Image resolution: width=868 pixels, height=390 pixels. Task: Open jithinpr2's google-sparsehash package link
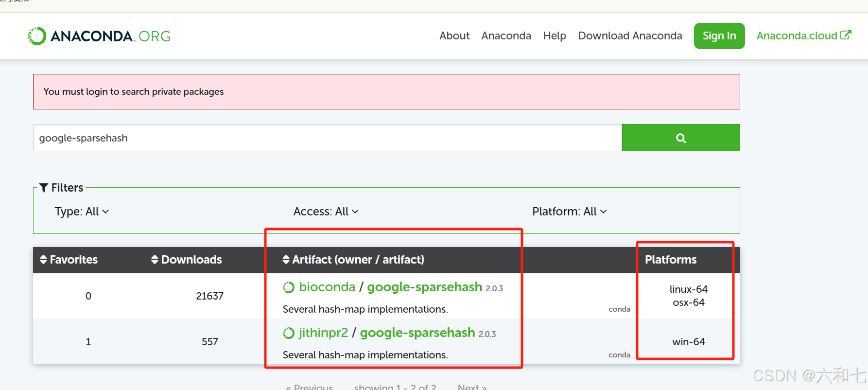click(x=417, y=333)
